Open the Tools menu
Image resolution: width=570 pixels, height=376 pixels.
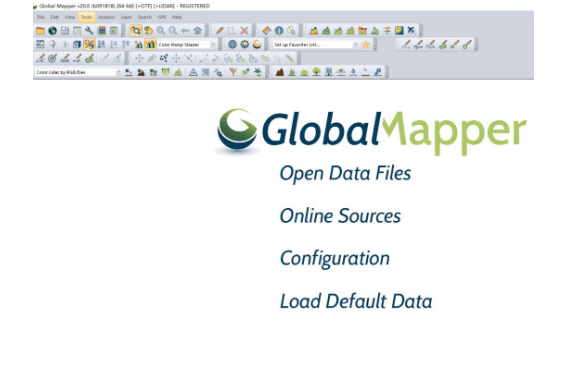tap(87, 17)
